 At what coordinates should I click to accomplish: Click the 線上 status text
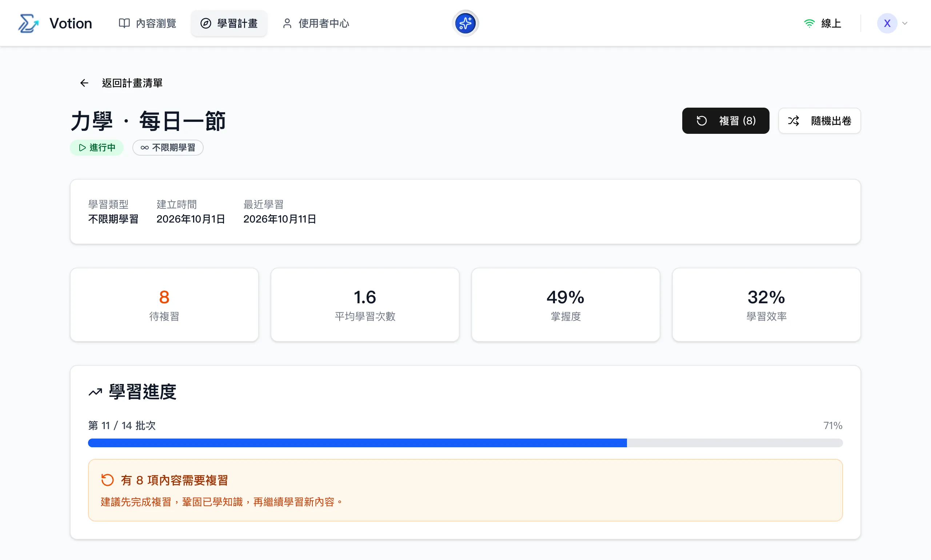click(x=831, y=23)
